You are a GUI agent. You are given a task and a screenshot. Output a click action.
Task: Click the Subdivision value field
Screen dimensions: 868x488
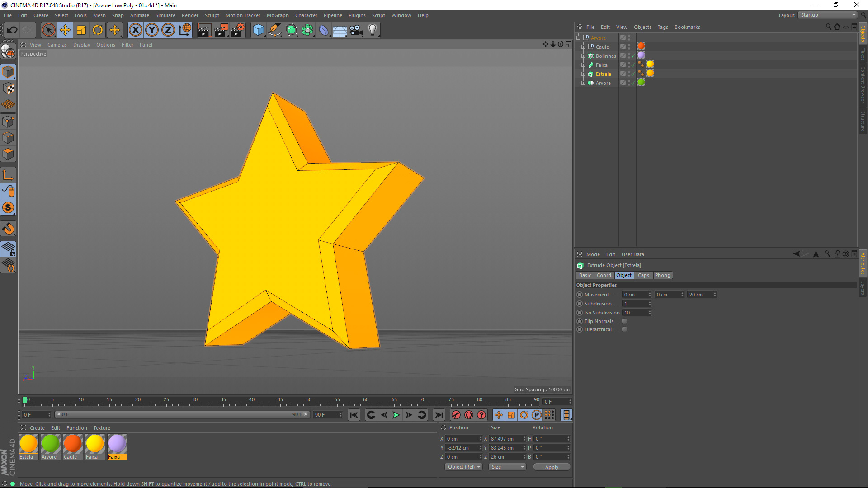[635, 304]
